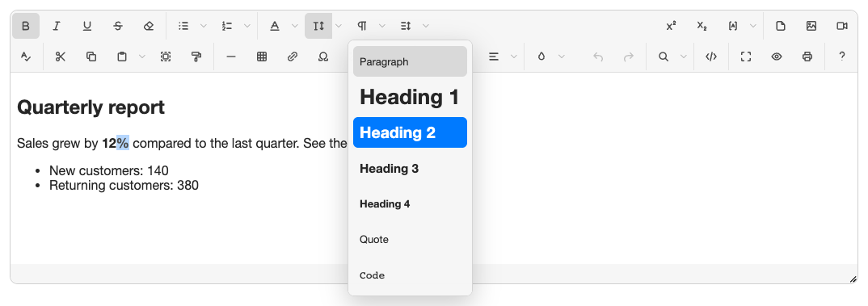Print the document with printer icon
This screenshot has width=868, height=306.
point(807,57)
